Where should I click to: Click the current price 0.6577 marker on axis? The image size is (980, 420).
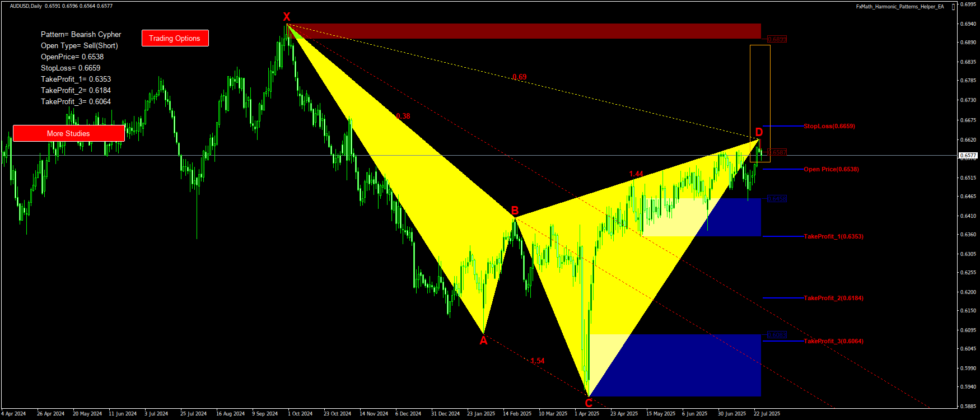tap(968, 156)
